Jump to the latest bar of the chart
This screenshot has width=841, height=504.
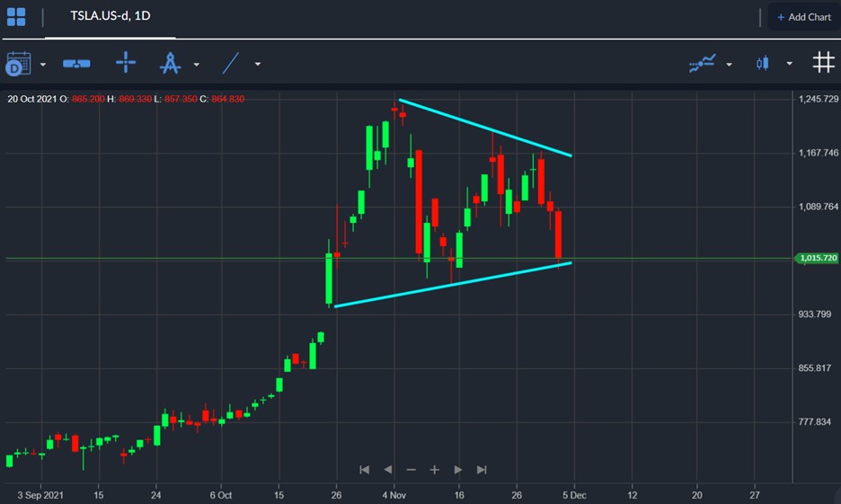click(x=482, y=470)
